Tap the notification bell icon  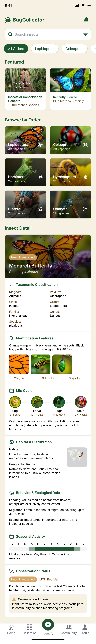pos(86,20)
